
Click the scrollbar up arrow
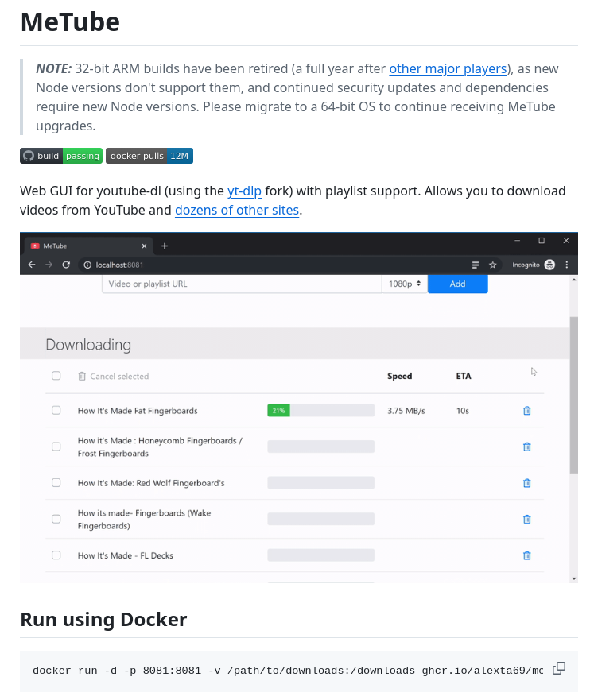[x=574, y=280]
